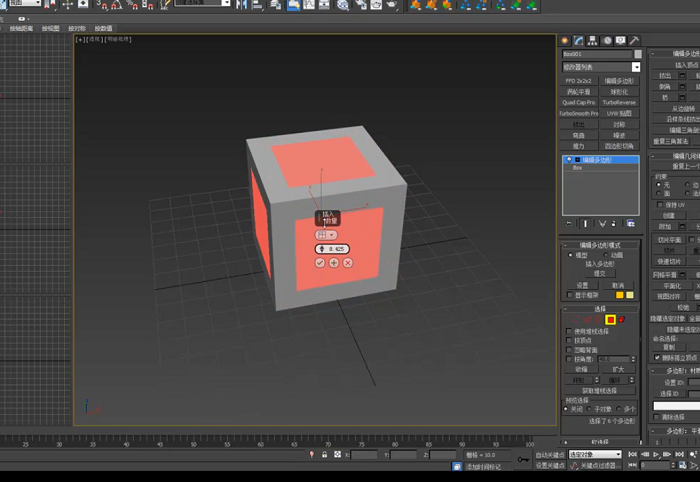
Task: Click Remove Modifier icon under stack
Action: click(x=614, y=224)
